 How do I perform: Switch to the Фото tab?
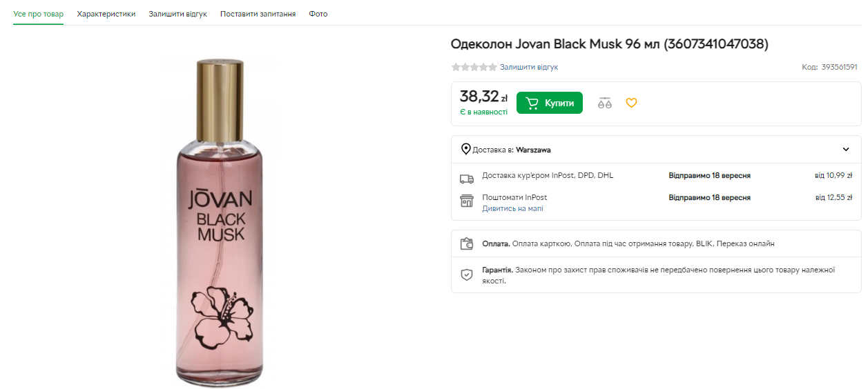(318, 14)
